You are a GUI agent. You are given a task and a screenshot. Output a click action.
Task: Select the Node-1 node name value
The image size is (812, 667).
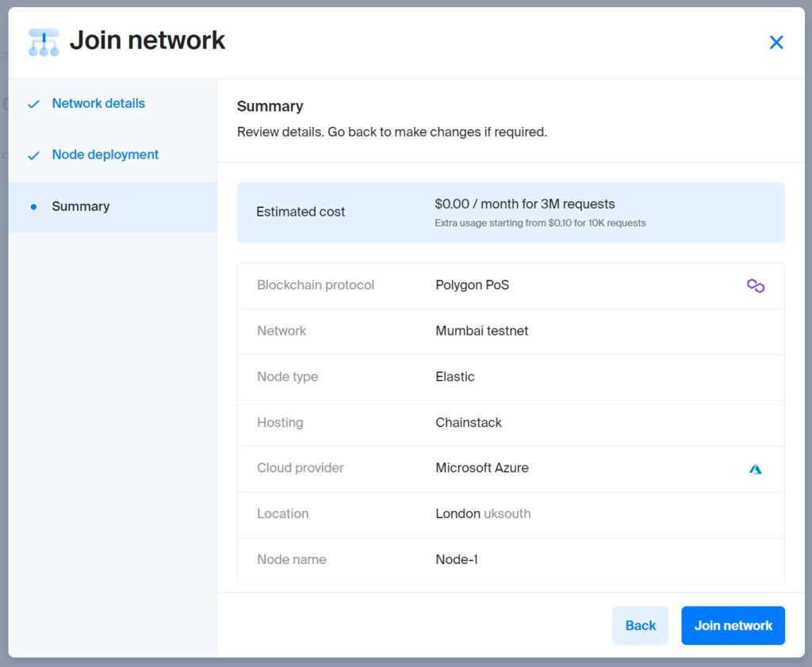pyautogui.click(x=456, y=560)
